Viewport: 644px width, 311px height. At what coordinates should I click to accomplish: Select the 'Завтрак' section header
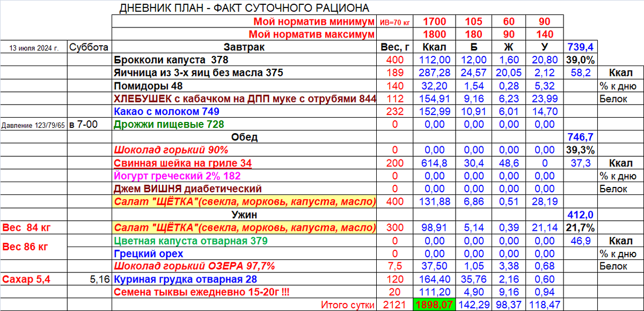tap(244, 47)
